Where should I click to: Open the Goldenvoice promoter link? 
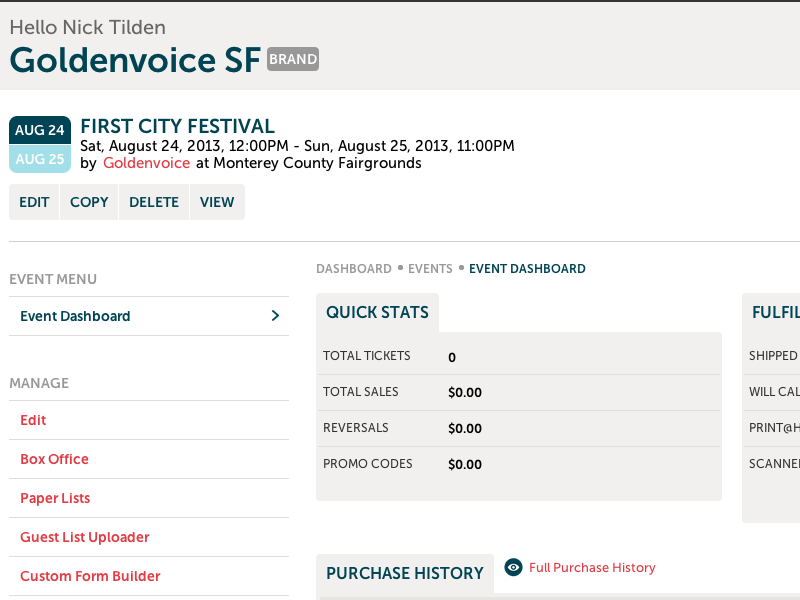pos(146,163)
